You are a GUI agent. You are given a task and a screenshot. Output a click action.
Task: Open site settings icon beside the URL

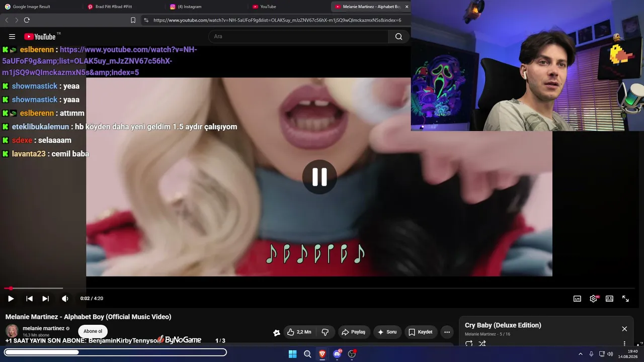146,20
